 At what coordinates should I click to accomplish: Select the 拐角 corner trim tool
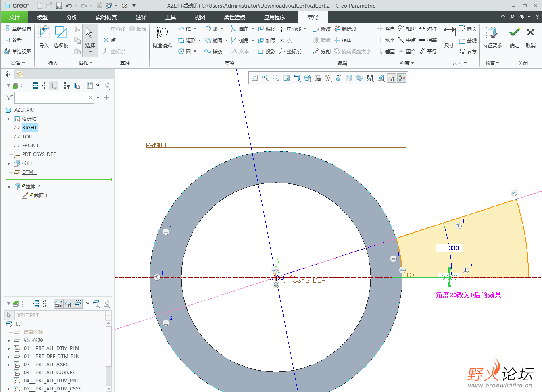[343, 40]
